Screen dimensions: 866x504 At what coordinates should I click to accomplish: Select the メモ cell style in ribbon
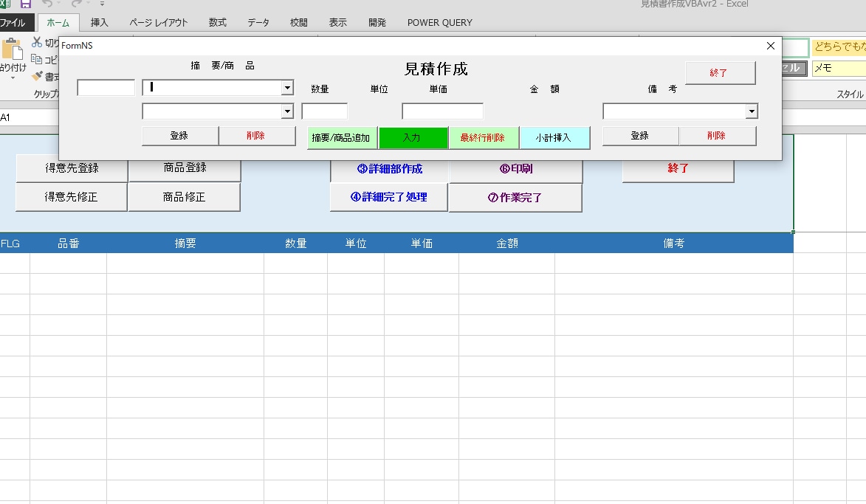pos(839,69)
